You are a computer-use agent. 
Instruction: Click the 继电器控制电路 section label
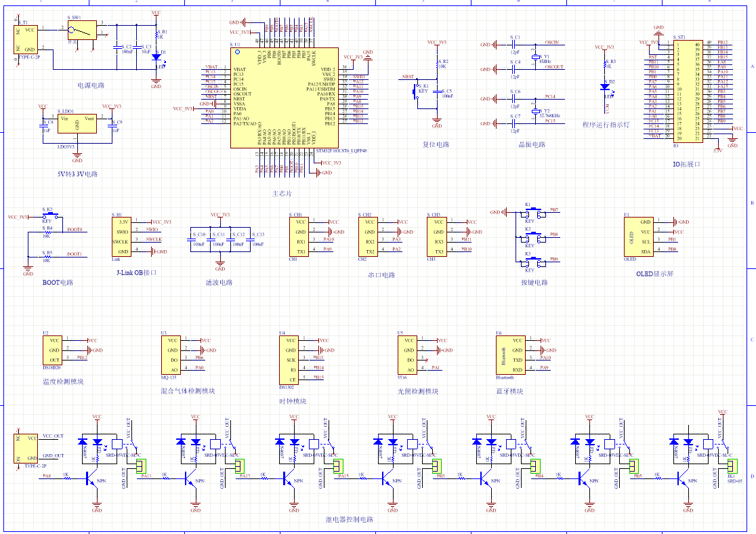[350, 520]
